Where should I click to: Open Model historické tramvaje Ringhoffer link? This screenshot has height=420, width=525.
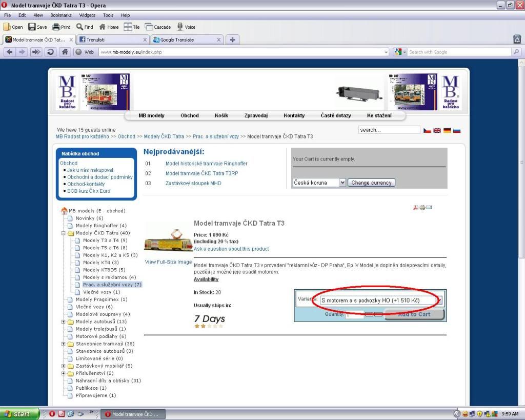[x=207, y=164]
